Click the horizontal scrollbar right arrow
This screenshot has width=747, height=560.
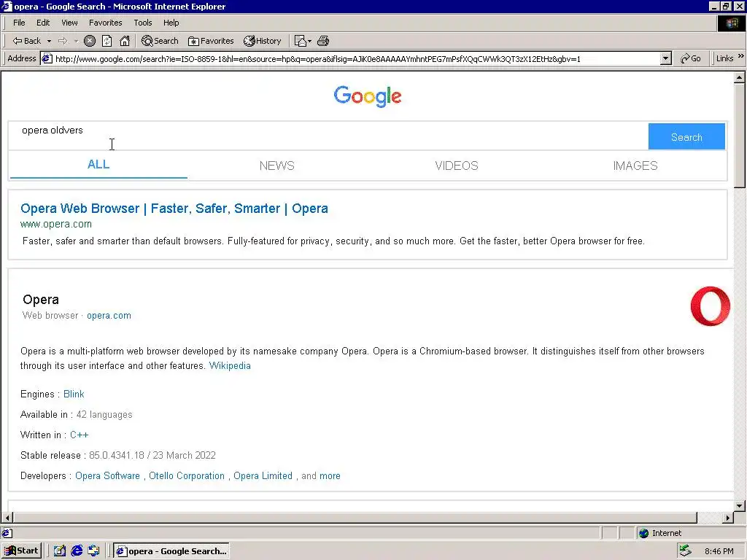728,518
